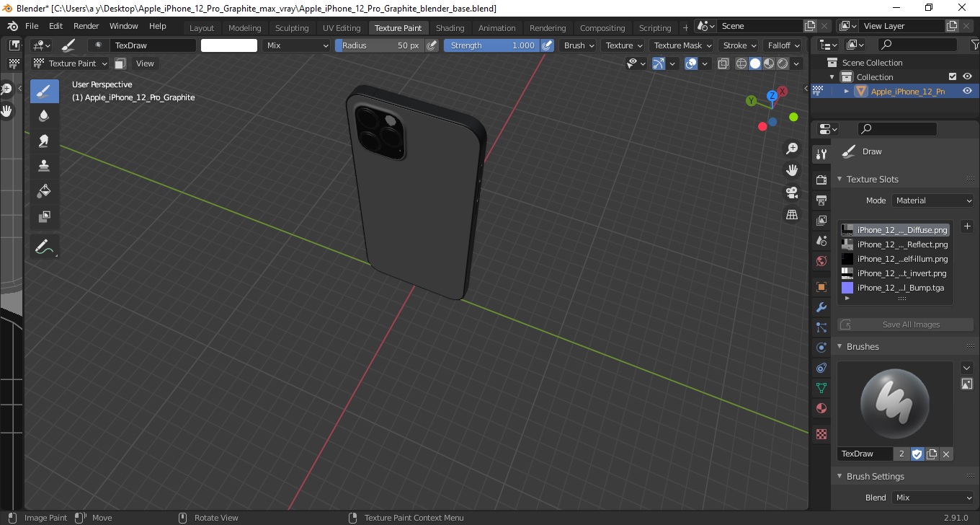Open the File menu
980x525 pixels.
[32, 26]
